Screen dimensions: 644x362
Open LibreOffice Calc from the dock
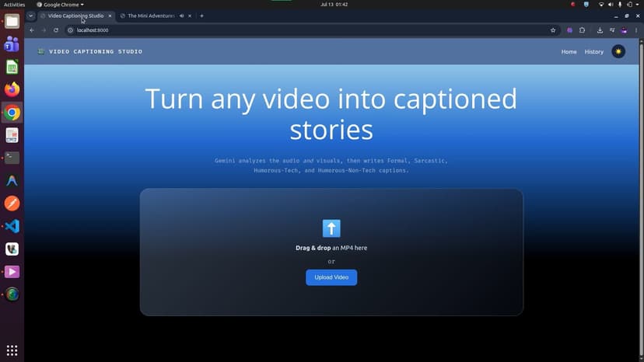[x=12, y=67]
